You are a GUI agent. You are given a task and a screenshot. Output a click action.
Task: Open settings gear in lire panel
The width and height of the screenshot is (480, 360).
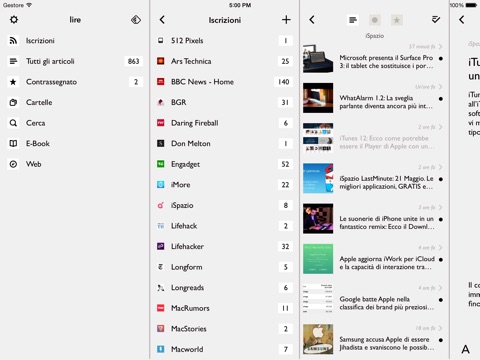click(x=14, y=20)
